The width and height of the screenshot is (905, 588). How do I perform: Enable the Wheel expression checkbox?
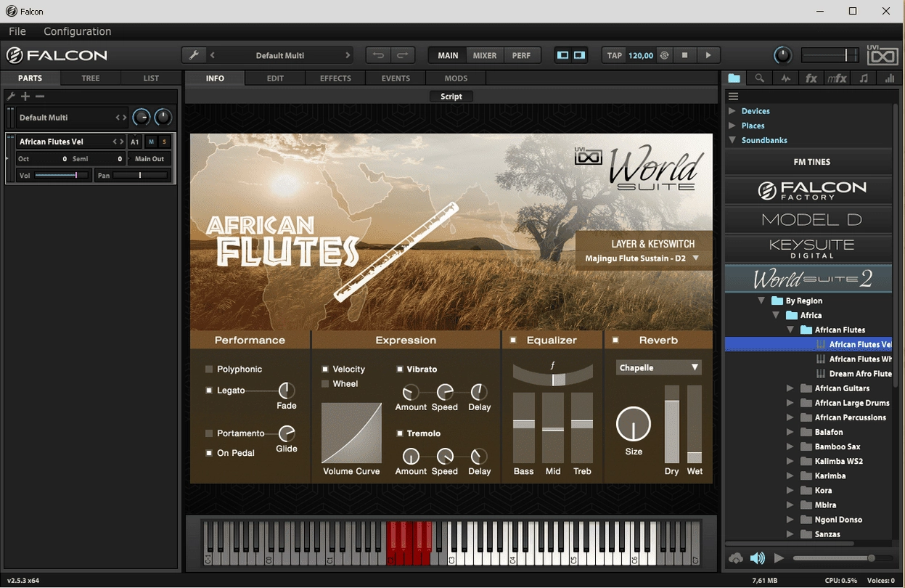click(325, 383)
